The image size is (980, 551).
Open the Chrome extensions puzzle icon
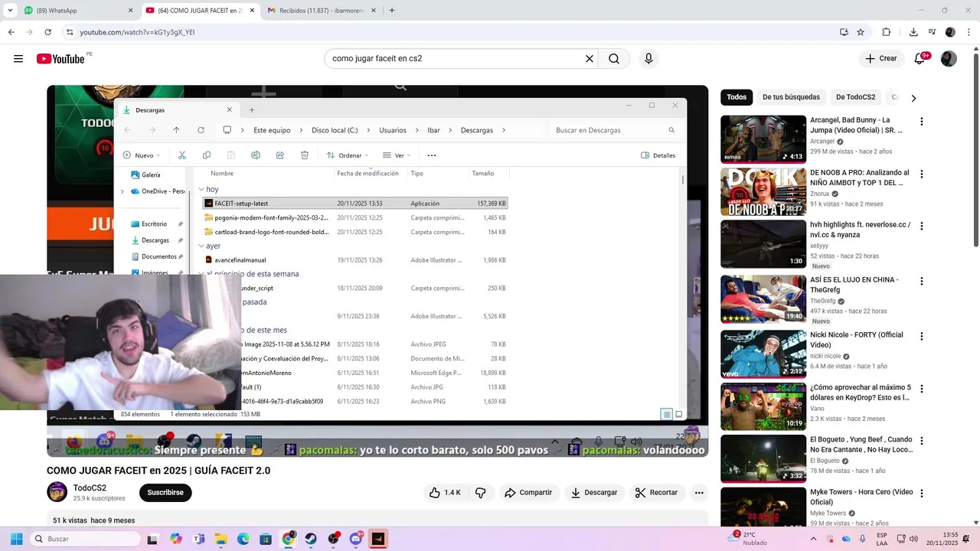pyautogui.click(x=887, y=32)
